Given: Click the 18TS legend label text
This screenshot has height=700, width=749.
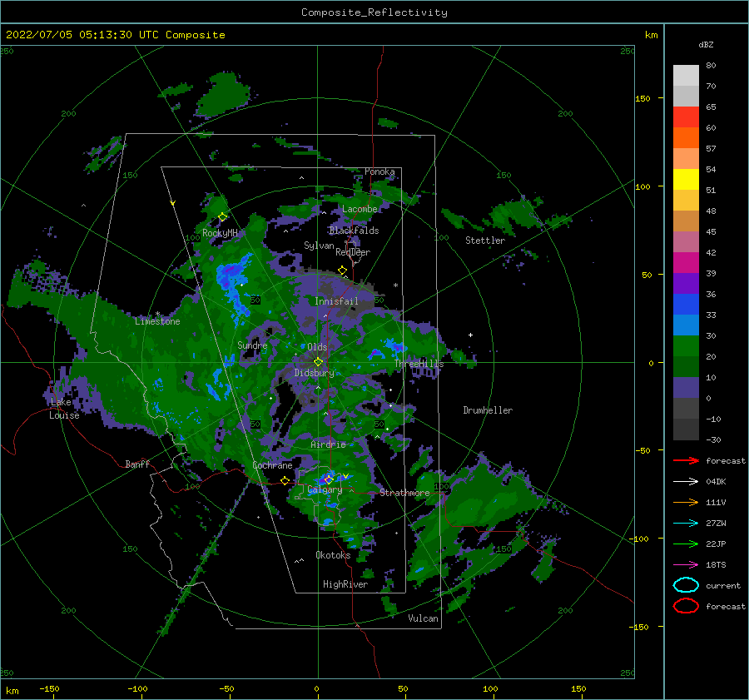Looking at the screenshot, I should (716, 565).
